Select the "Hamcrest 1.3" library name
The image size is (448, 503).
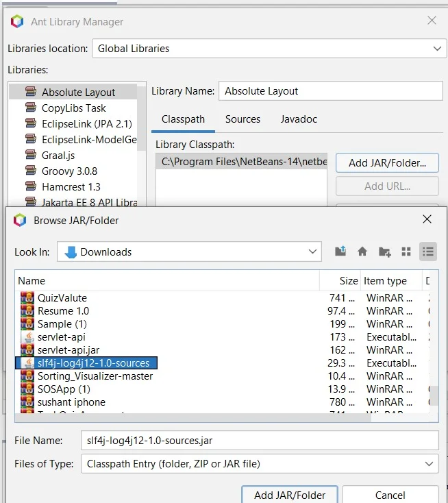71,186
